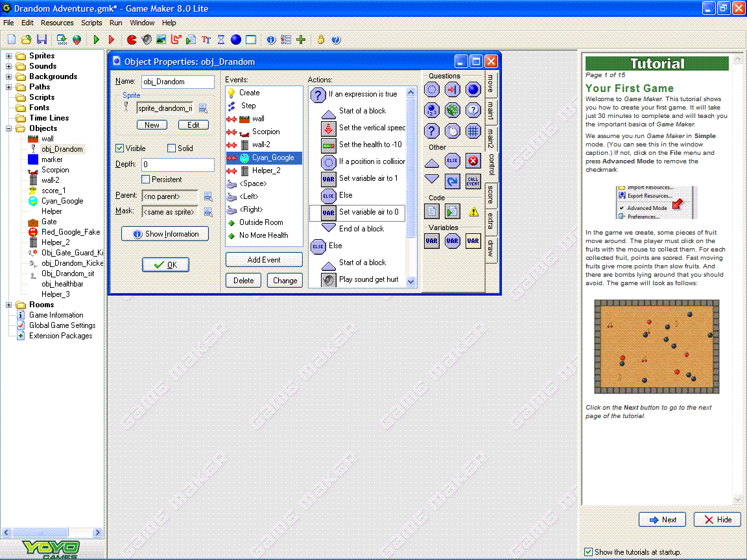Viewport: 747px width, 560px height.
Task: Expand the Paths folder
Action: pos(8,87)
